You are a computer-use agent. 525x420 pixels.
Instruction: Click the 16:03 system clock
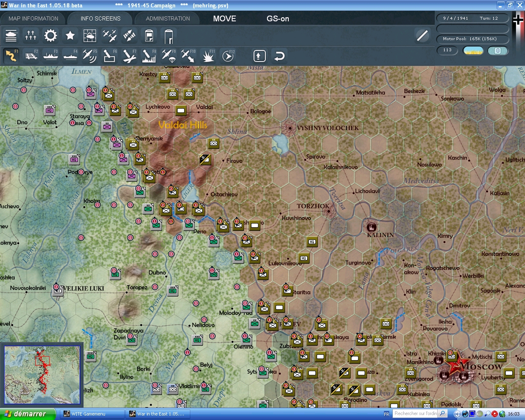pos(514,414)
